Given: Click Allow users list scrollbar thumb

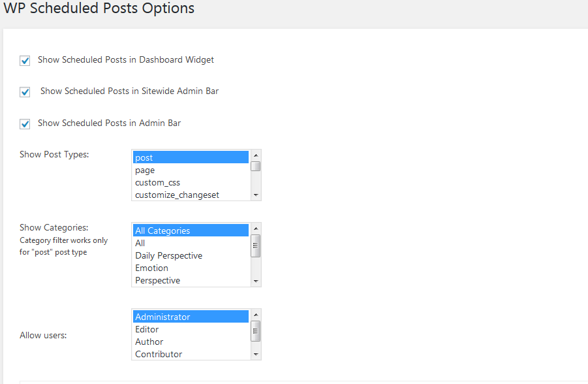Looking at the screenshot, I should 256,330.
